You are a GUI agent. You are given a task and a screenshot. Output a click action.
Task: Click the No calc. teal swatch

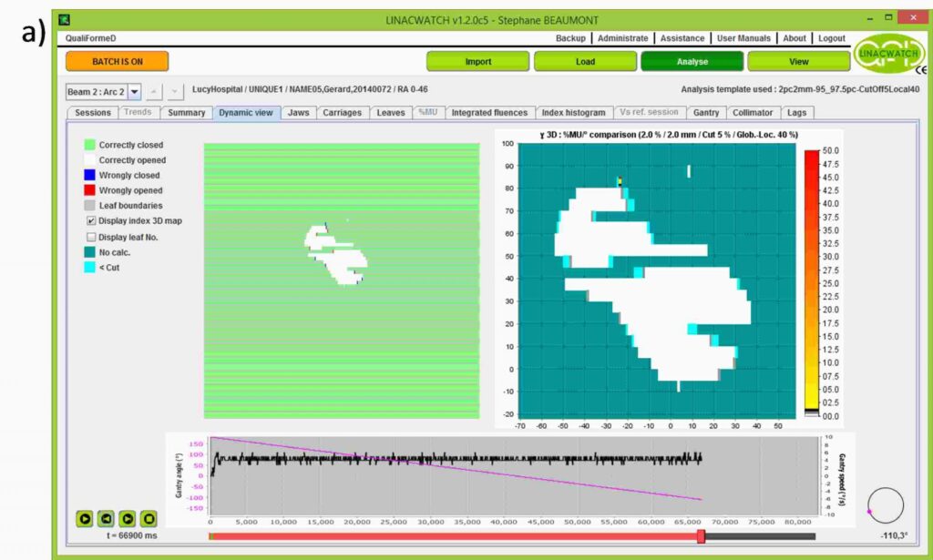click(x=90, y=252)
